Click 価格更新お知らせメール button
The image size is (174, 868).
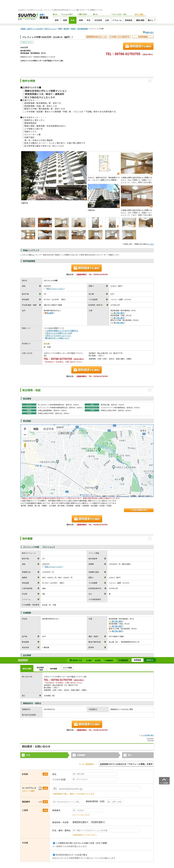(x=96, y=37)
